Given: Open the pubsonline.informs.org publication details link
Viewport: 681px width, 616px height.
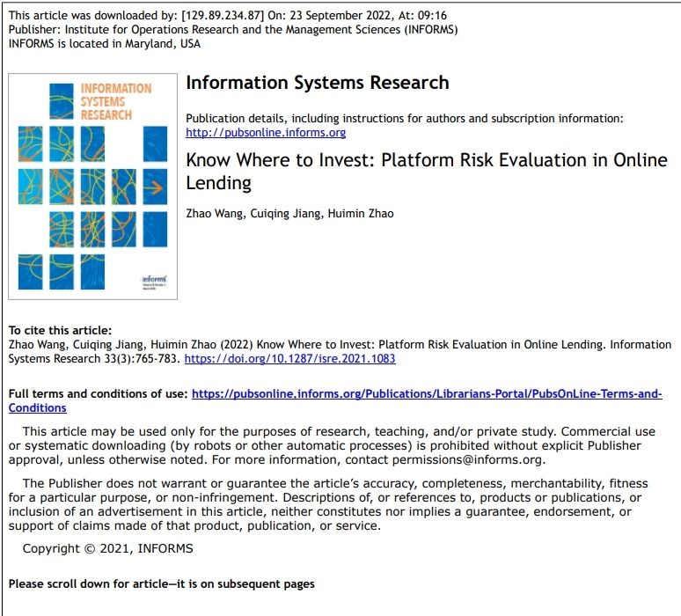Looking at the screenshot, I should coord(266,133).
